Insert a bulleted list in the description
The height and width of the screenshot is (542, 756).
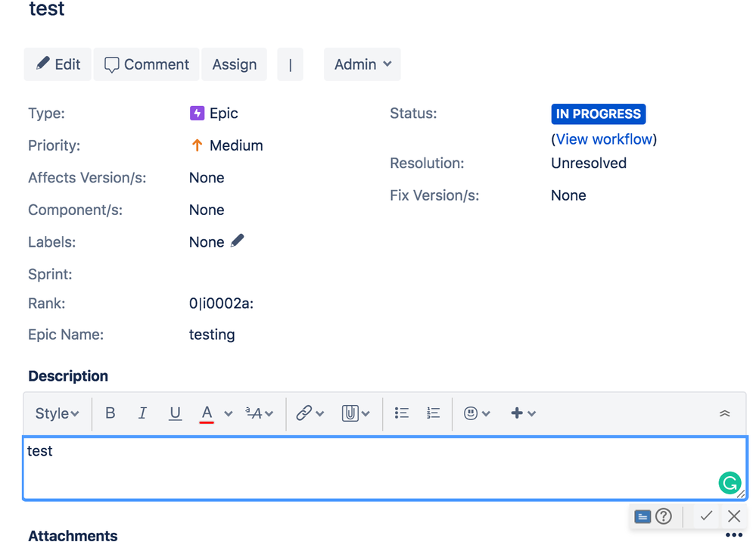(x=401, y=413)
